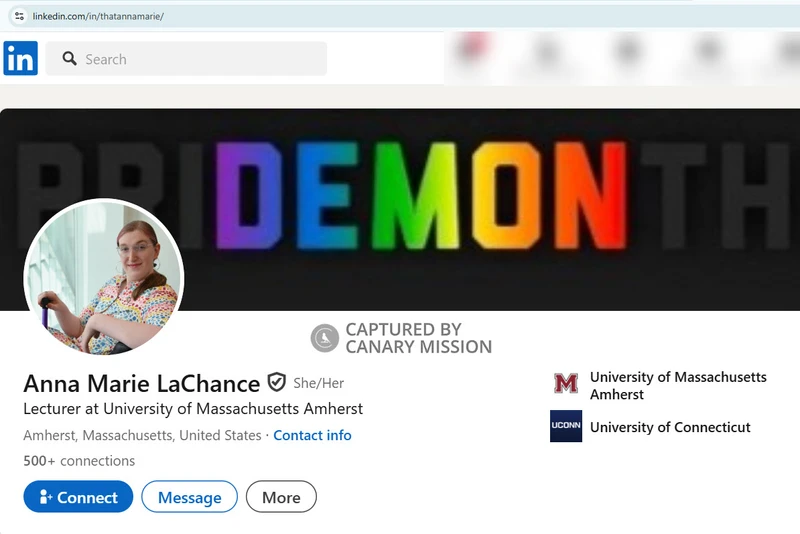Open the Contact info link

click(312, 436)
